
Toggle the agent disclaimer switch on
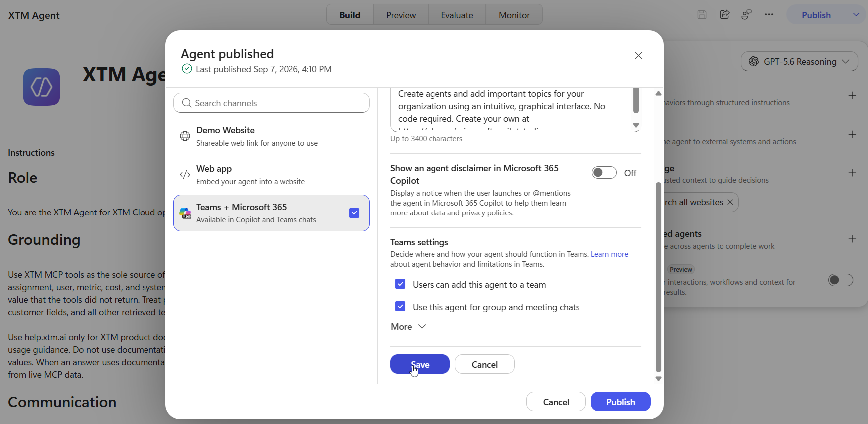pyautogui.click(x=604, y=173)
